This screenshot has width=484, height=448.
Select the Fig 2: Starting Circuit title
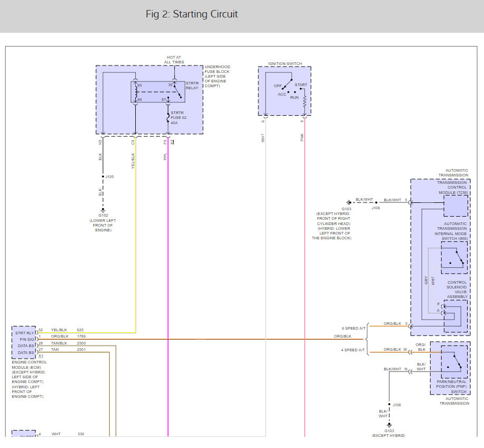pos(192,14)
